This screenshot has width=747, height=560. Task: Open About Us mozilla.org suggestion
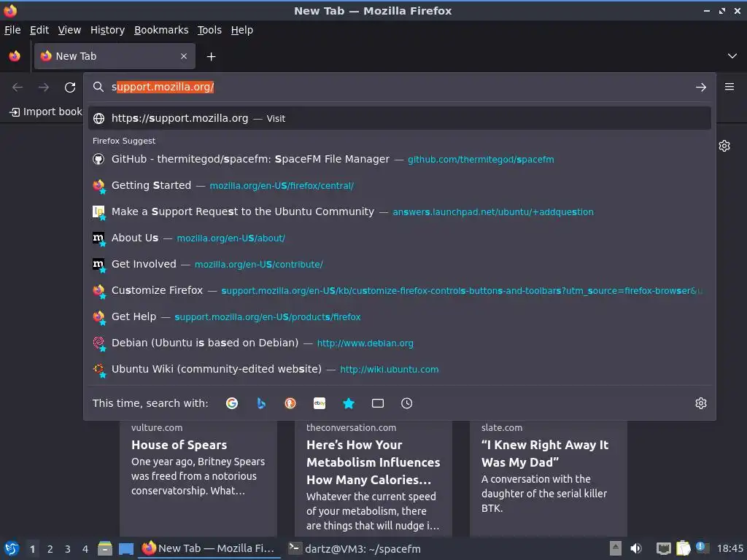(400, 238)
